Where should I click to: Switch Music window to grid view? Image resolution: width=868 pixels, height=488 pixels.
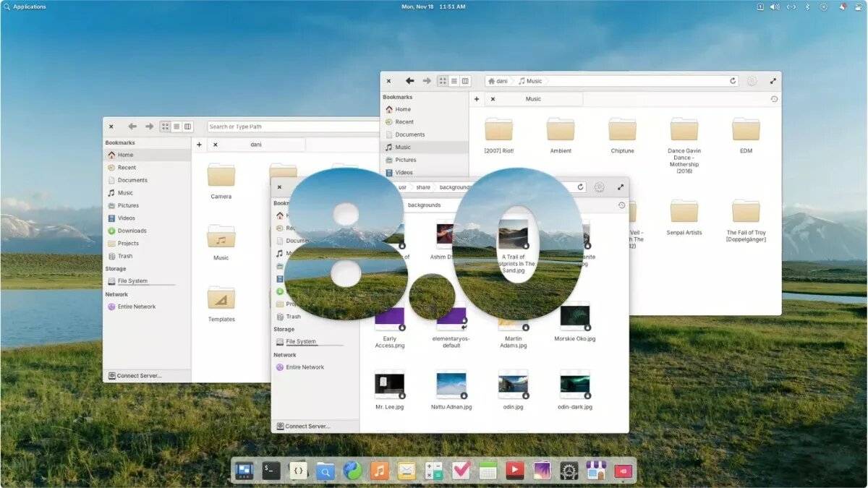tap(443, 81)
